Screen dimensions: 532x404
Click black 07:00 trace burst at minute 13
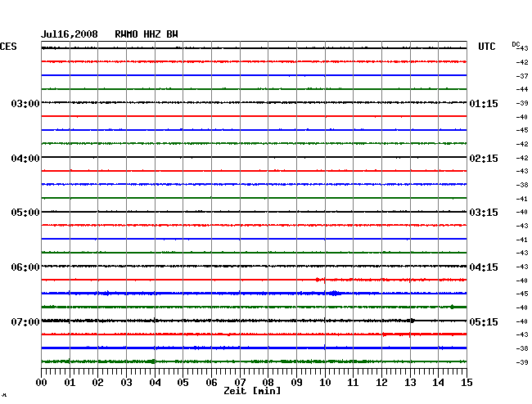click(x=412, y=321)
